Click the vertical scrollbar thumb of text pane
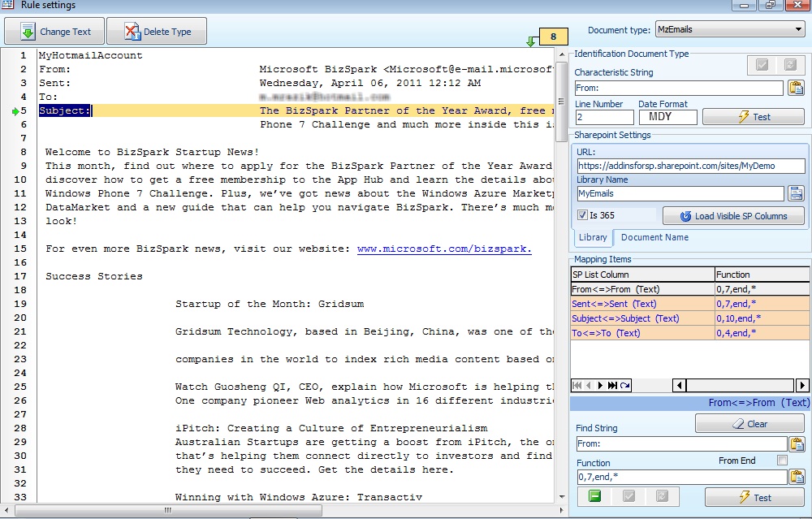812x519 pixels. tap(562, 102)
